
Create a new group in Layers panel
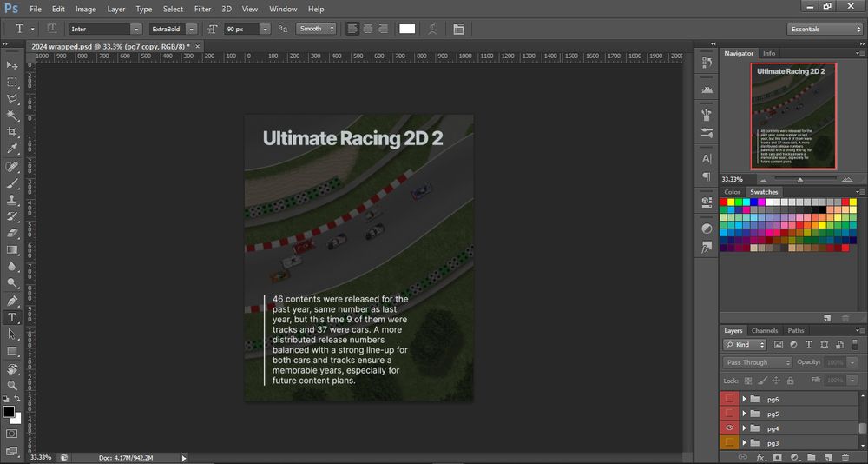point(811,457)
